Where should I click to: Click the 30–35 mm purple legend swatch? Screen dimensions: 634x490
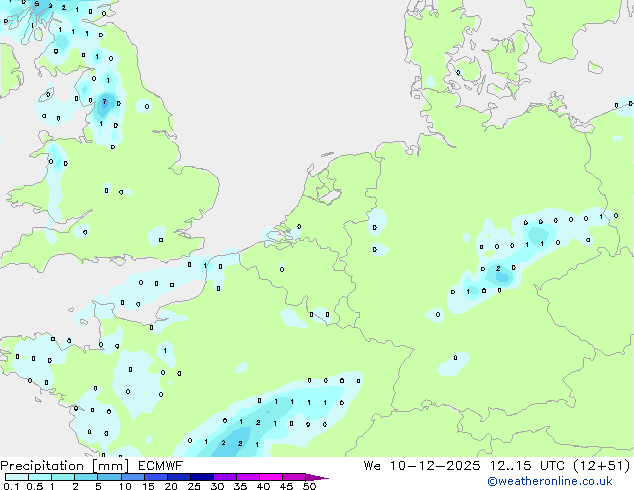224,477
